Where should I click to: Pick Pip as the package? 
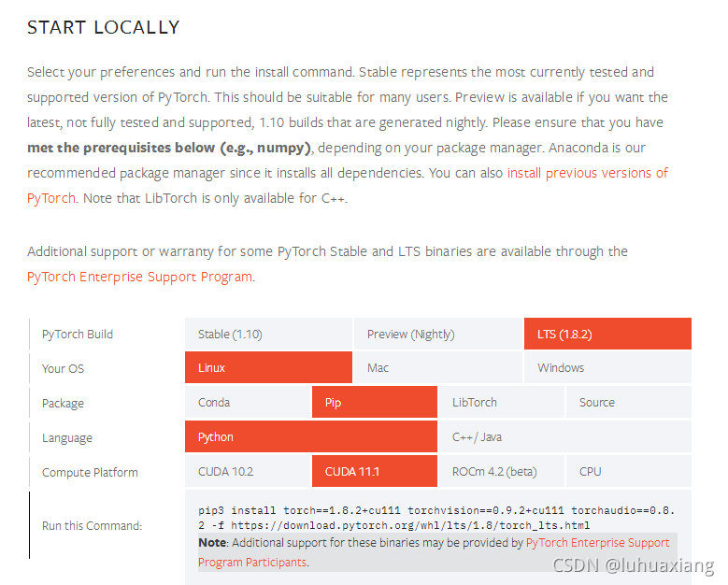(x=374, y=402)
